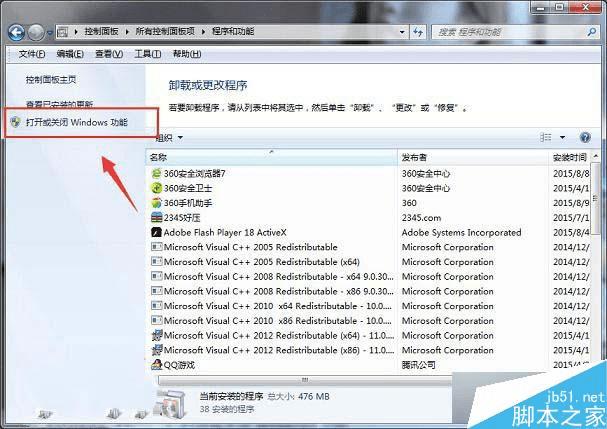Click install date 2015/7/1

[571, 218]
